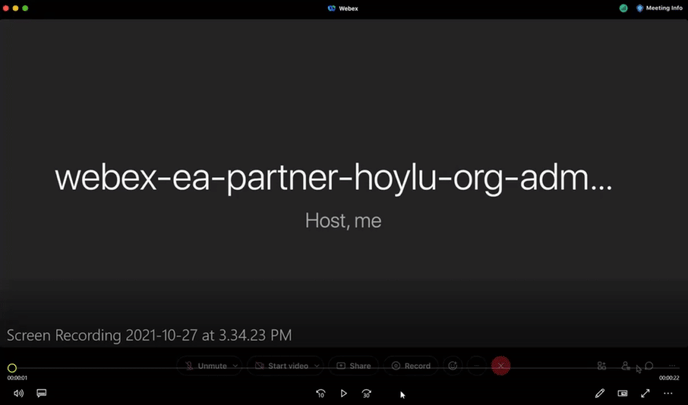
Task: Enter full screen with the expand arrows icon
Action: click(645, 393)
